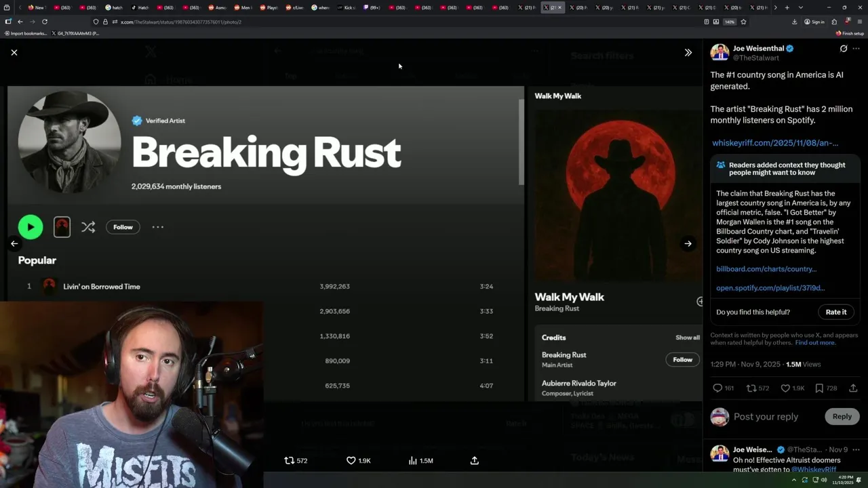The image size is (868, 488).
Task: Click the reader view icon left of zoom level
Action: pyautogui.click(x=707, y=22)
